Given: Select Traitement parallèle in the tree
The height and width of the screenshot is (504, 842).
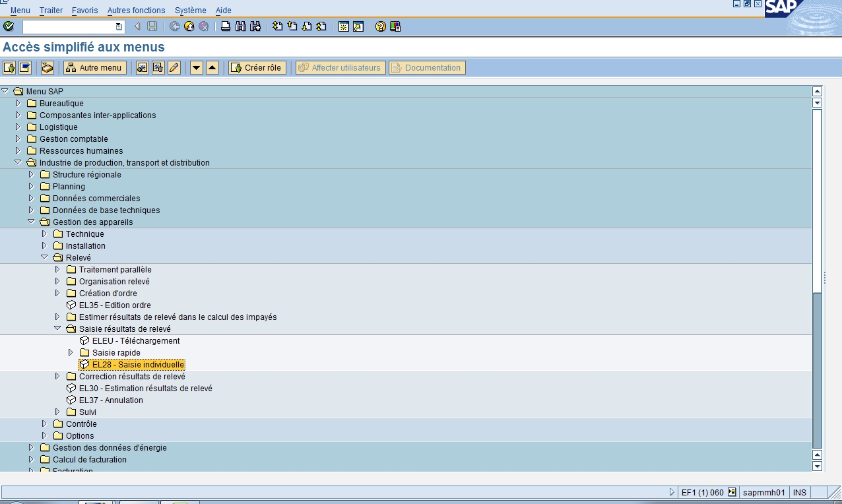Looking at the screenshot, I should click(x=115, y=270).
